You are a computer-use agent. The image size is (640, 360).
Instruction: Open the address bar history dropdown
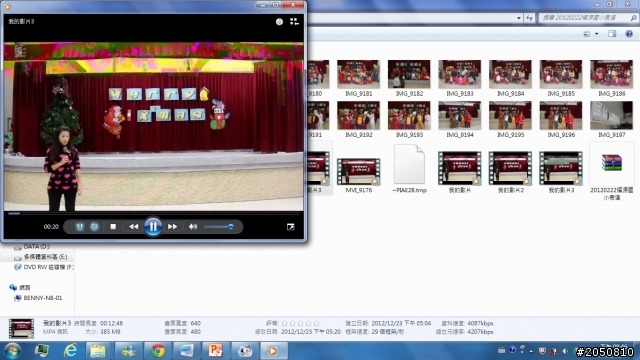518,18
